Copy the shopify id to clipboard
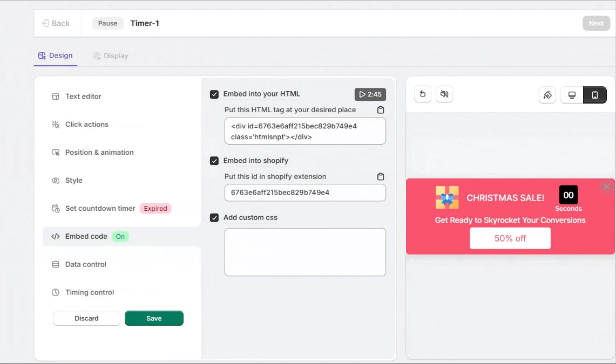The height and width of the screenshot is (364, 616). point(380,176)
